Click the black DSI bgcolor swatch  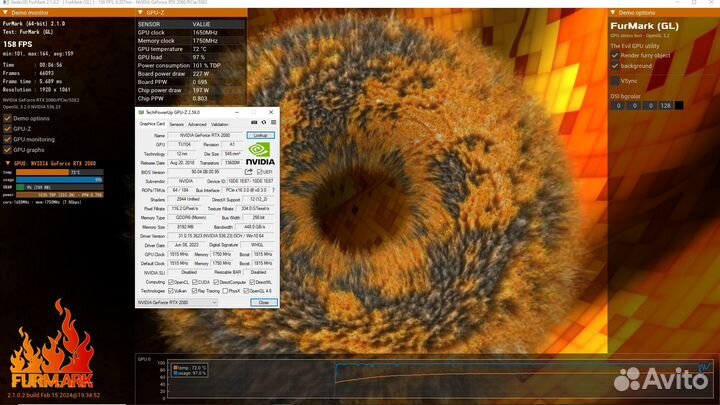pyautogui.click(x=679, y=106)
